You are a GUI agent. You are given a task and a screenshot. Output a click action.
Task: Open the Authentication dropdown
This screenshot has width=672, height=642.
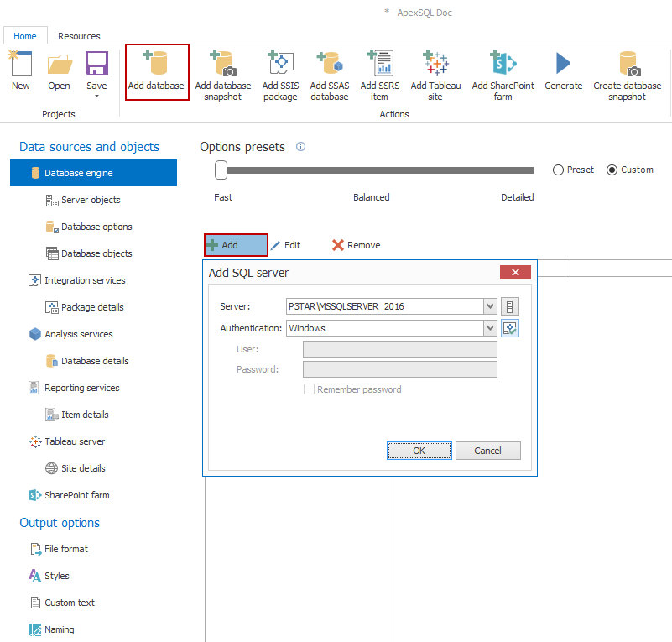click(x=490, y=328)
